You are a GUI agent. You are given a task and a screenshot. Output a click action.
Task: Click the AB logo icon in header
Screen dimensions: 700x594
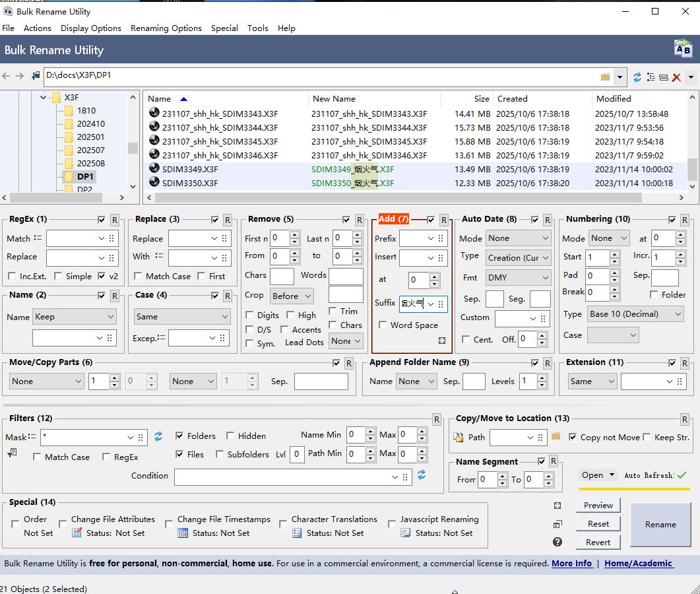point(683,48)
